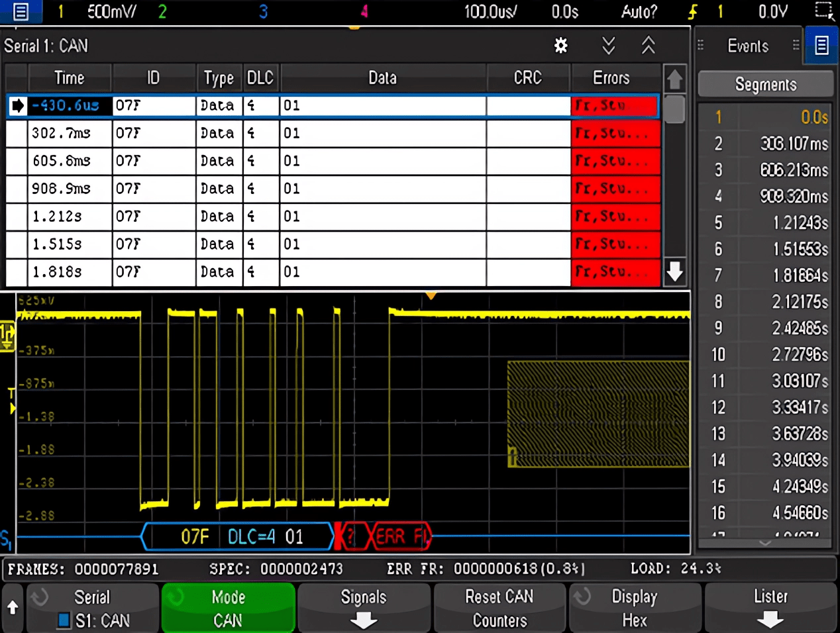
Task: Open the Mode CAN softkey
Action: click(229, 608)
